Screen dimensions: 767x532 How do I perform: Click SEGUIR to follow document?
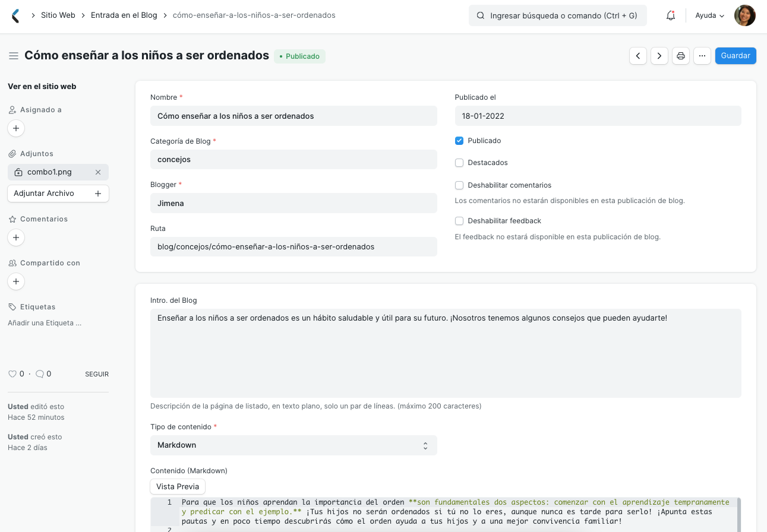click(97, 374)
